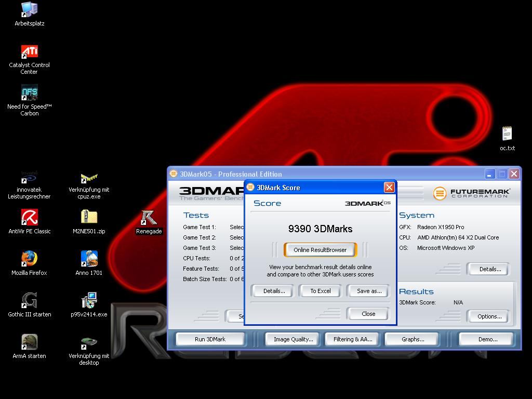Click the orange Futuremark logo icon
Viewport: 532px width, 399px height.
(440, 193)
